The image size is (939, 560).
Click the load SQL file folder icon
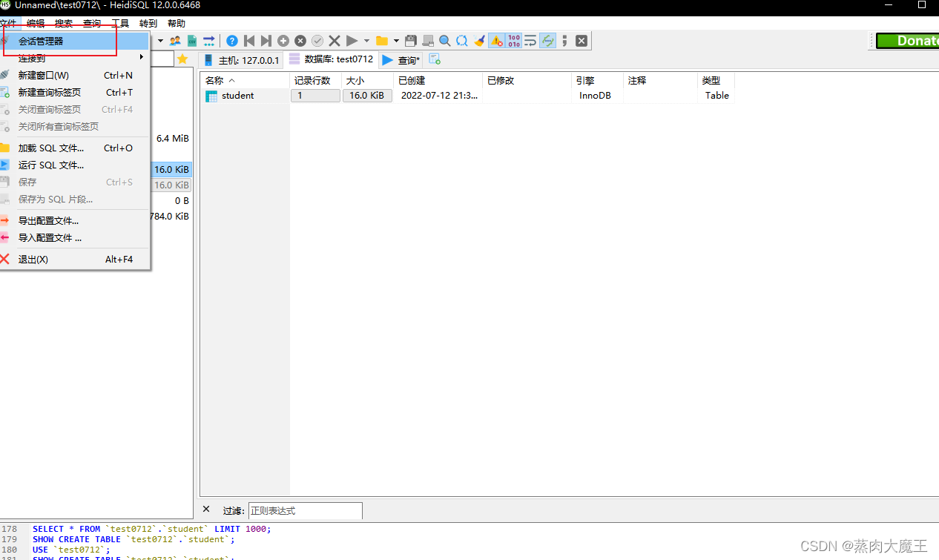coord(382,41)
